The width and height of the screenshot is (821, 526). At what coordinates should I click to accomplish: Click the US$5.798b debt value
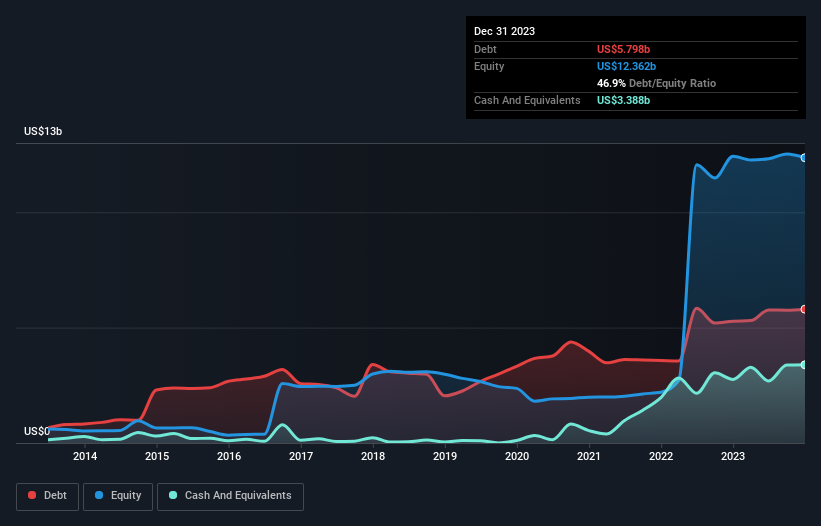tap(623, 49)
